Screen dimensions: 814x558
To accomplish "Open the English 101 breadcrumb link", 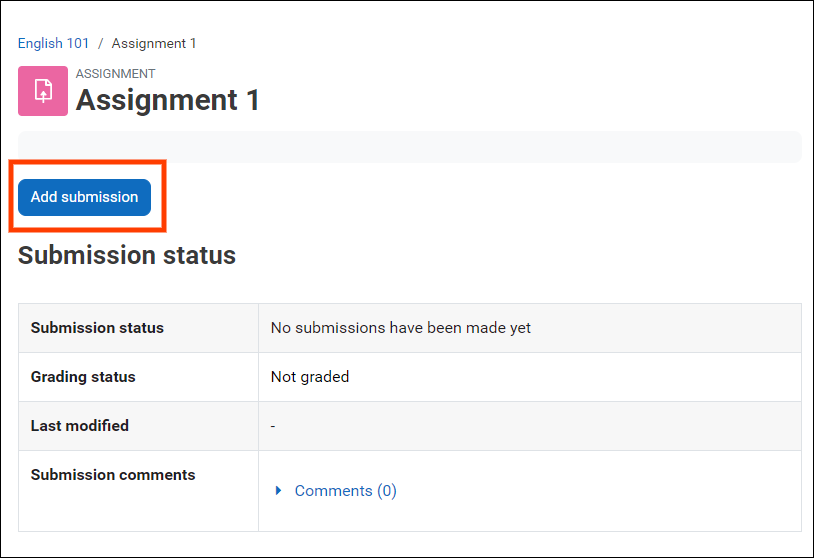I will pyautogui.click(x=53, y=43).
